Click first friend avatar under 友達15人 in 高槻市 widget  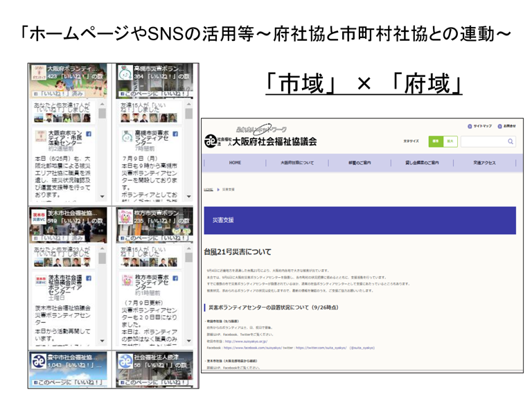(x=125, y=118)
